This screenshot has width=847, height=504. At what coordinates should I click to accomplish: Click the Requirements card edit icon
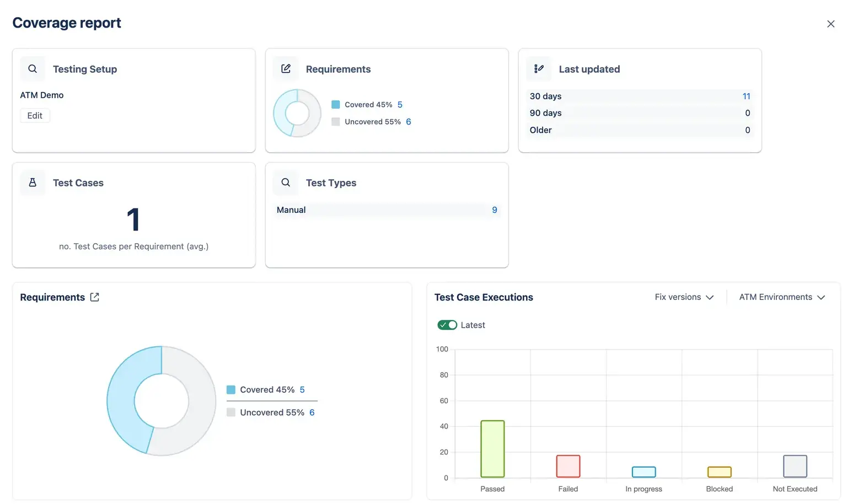pyautogui.click(x=286, y=69)
